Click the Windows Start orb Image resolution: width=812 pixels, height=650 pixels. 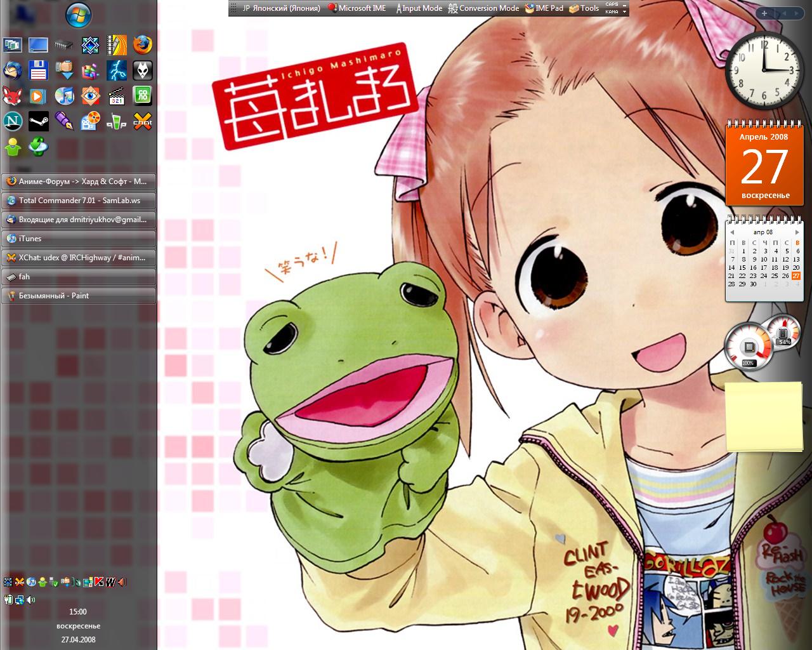pyautogui.click(x=78, y=15)
